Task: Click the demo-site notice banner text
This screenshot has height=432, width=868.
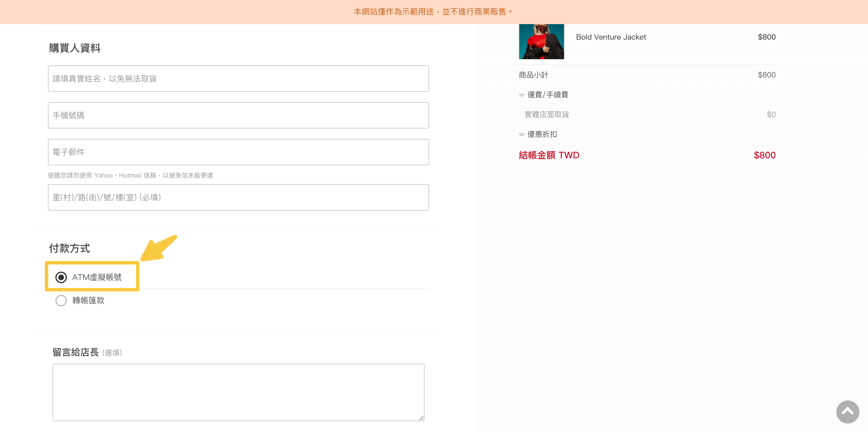Action: (433, 12)
